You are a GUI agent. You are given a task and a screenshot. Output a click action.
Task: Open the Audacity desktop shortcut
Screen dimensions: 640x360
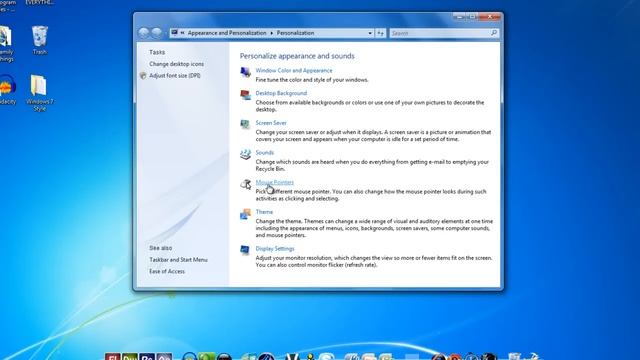coord(7,90)
